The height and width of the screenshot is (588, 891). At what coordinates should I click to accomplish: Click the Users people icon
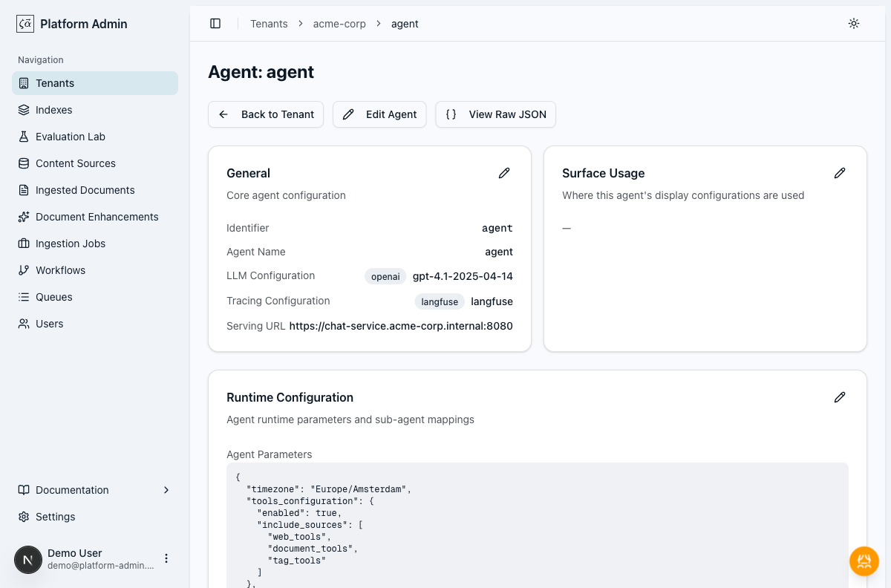(x=24, y=324)
